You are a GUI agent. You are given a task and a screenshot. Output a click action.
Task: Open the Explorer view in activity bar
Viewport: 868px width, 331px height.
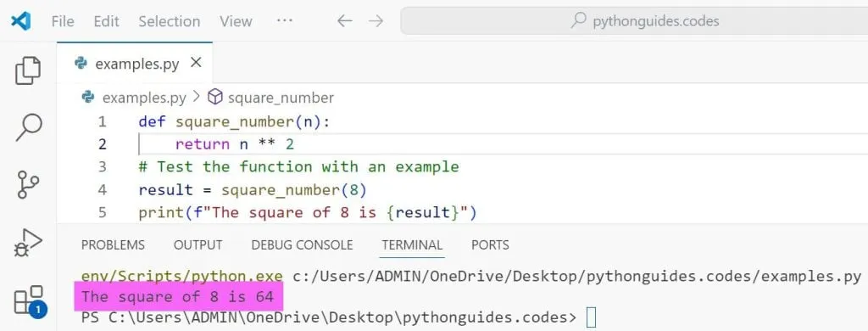click(28, 70)
